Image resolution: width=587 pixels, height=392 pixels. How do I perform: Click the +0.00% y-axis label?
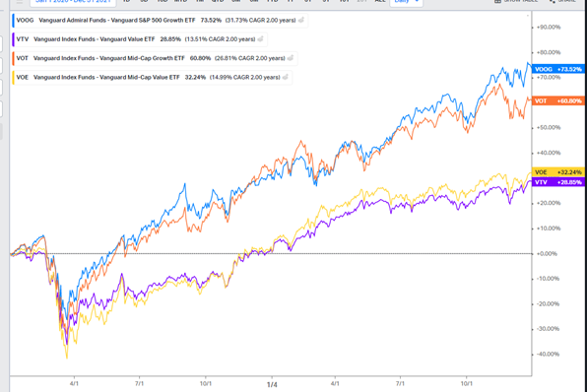547,253
